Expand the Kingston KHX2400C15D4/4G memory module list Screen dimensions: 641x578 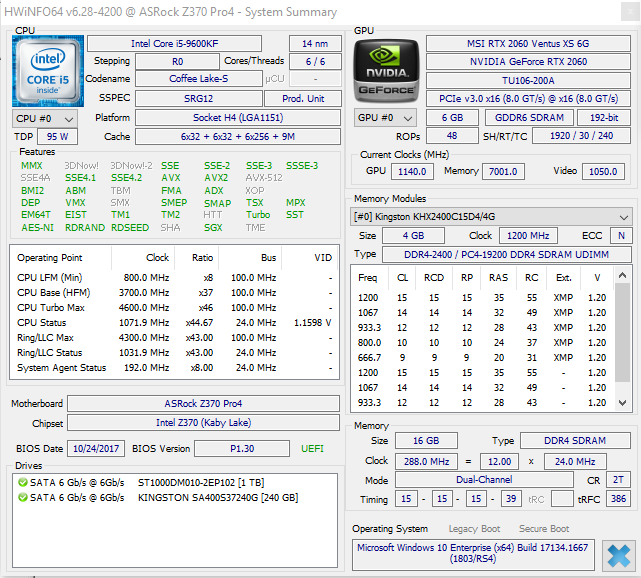point(623,217)
